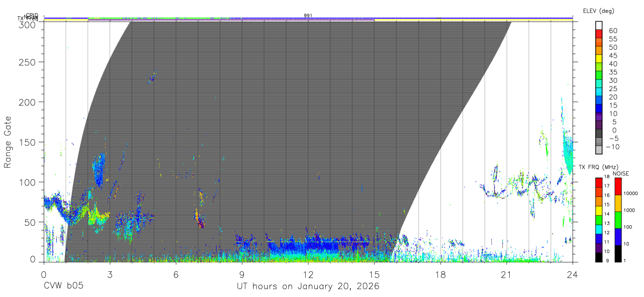
Task: Click the range gate tick label '200'
Action: coord(27,102)
